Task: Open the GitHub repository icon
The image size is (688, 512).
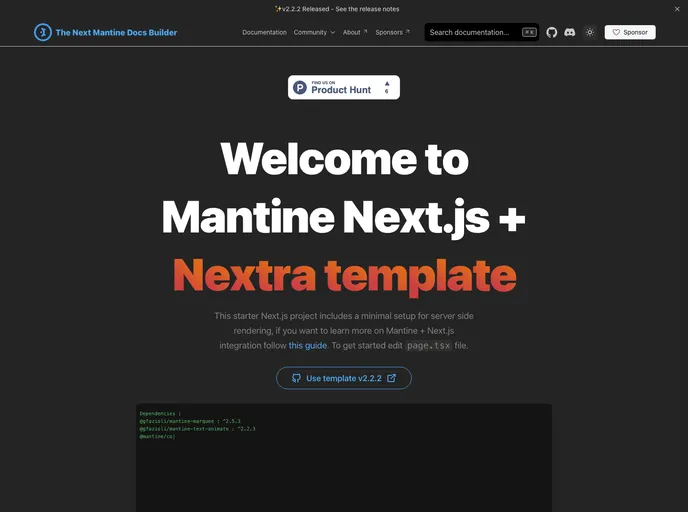Action: [552, 32]
